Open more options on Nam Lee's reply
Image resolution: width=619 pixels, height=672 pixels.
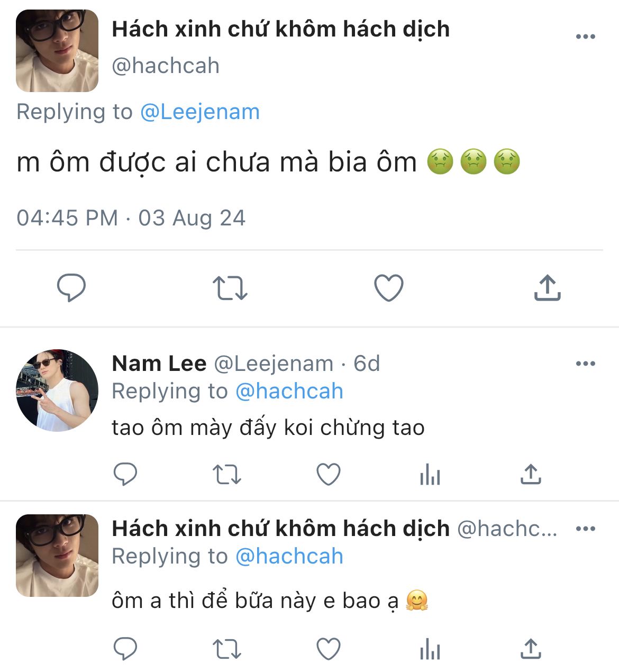[x=585, y=364]
